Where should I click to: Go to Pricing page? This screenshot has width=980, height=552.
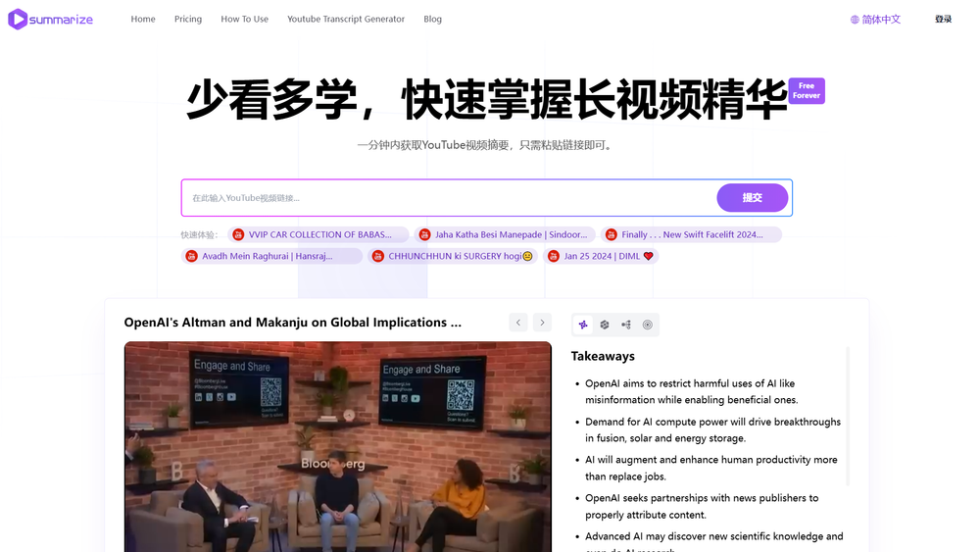point(188,20)
